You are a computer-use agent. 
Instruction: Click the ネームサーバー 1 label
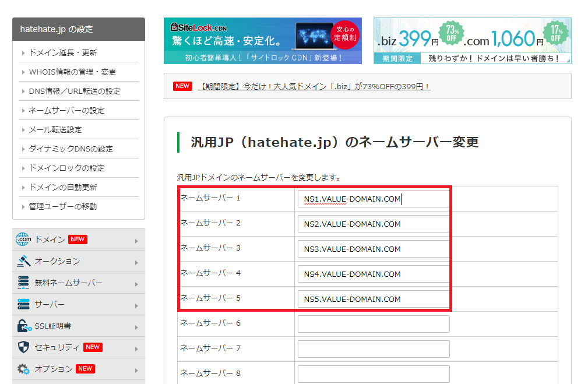click(x=210, y=198)
